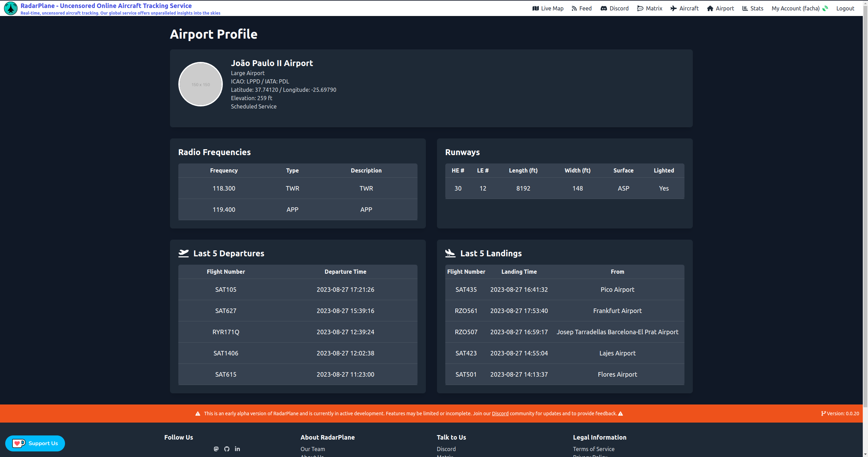Image resolution: width=868 pixels, height=457 pixels.
Task: Click landing flight RZO561
Action: pos(466,311)
